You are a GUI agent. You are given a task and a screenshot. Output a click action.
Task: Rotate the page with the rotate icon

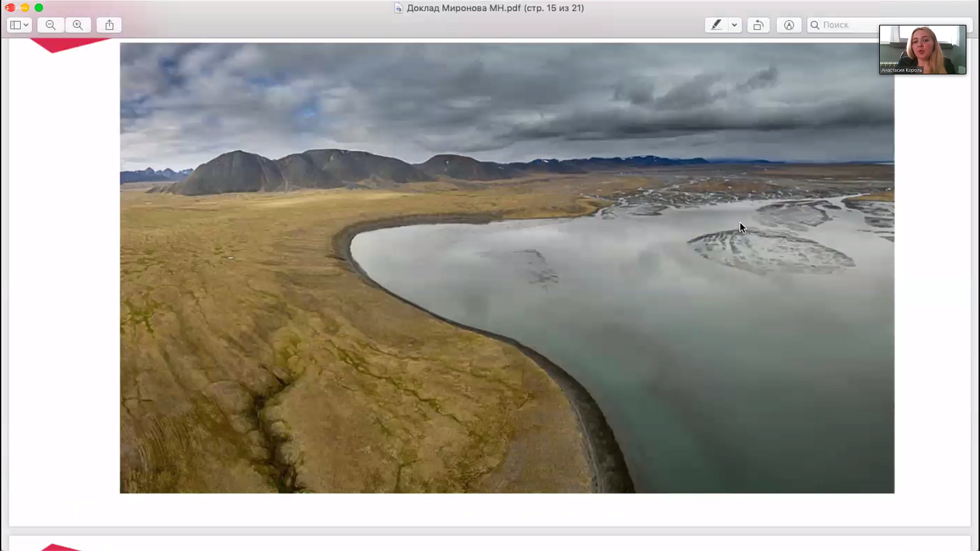(758, 25)
